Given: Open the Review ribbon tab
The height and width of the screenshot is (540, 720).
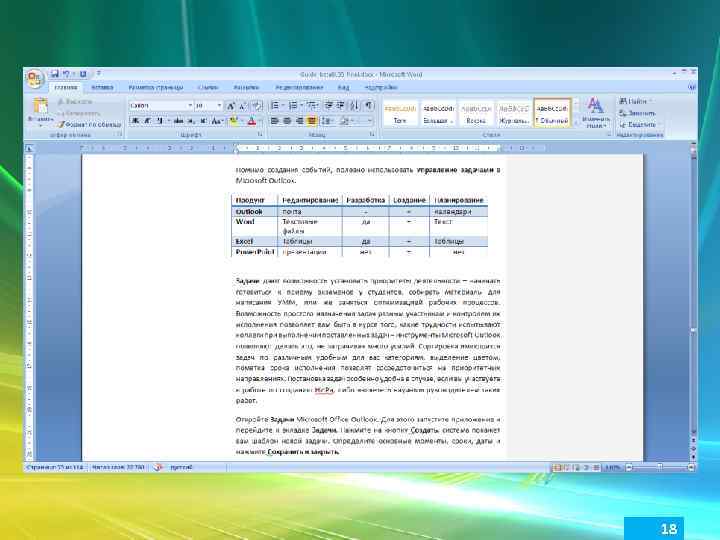Looking at the screenshot, I should coord(299,87).
